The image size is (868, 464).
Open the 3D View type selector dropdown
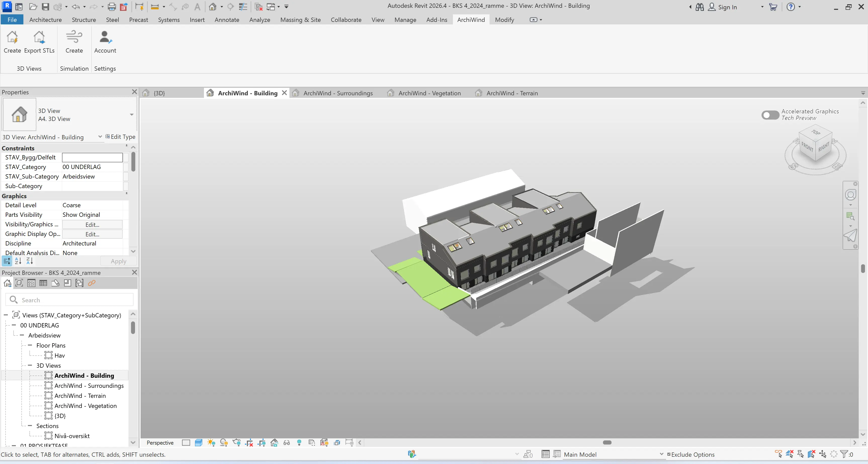coord(132,115)
